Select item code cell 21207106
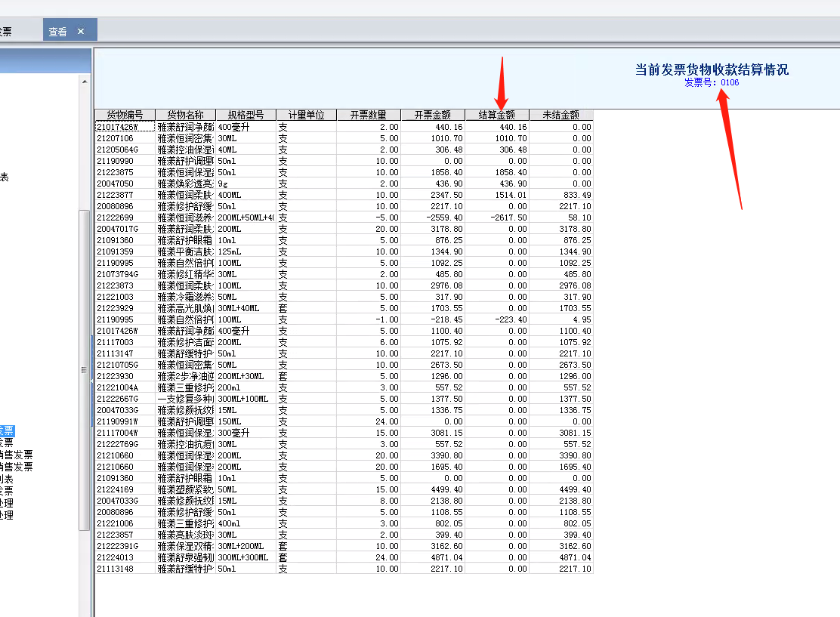Image resolution: width=840 pixels, height=617 pixels. tap(125, 138)
